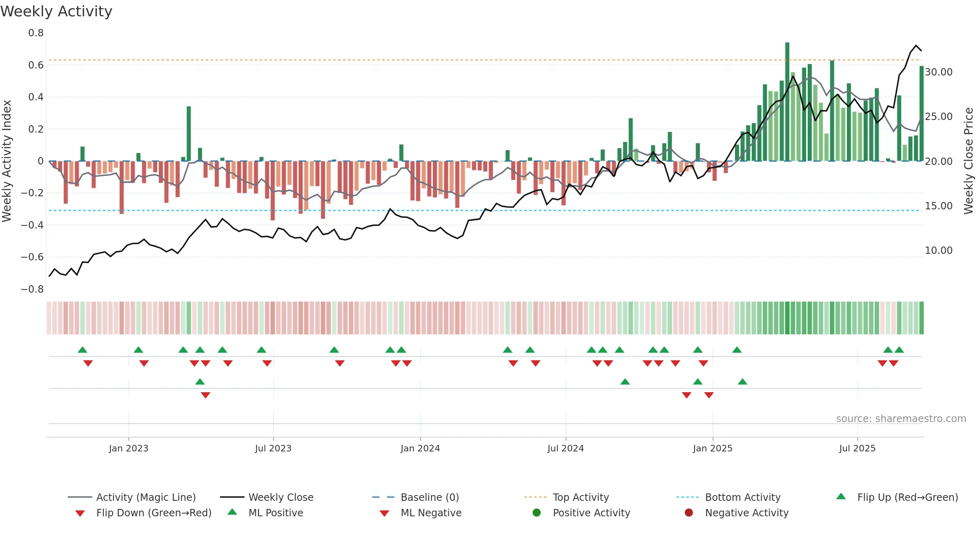Click the source: sharemaestro.com text

[901, 418]
